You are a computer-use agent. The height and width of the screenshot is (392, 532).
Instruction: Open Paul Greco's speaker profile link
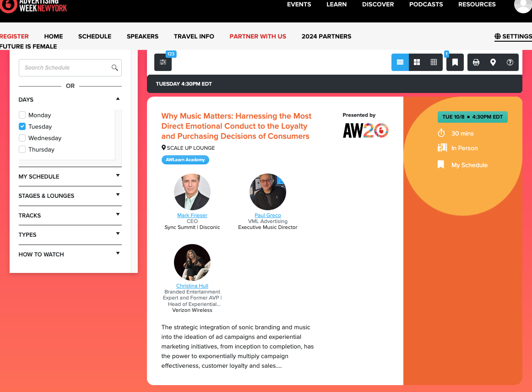pos(268,215)
